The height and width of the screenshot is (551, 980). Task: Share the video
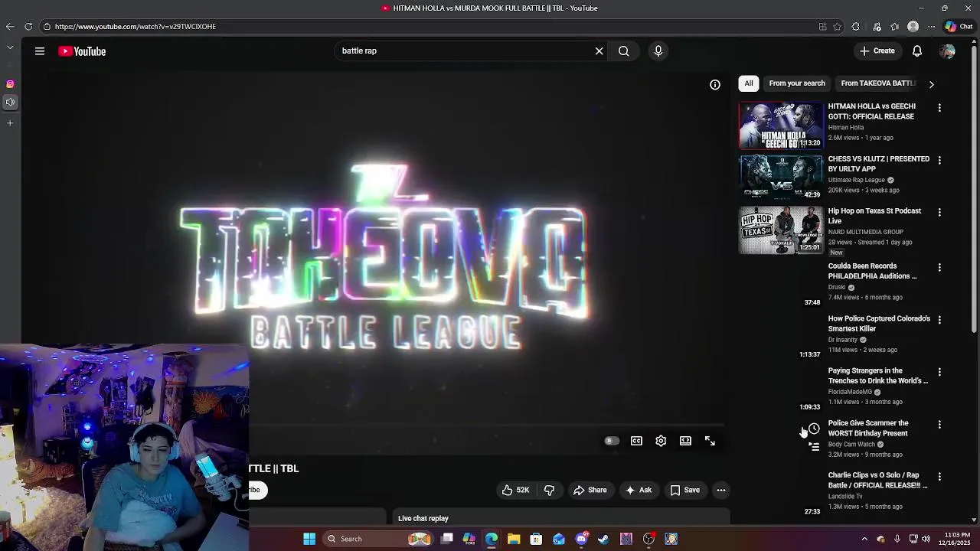click(590, 490)
